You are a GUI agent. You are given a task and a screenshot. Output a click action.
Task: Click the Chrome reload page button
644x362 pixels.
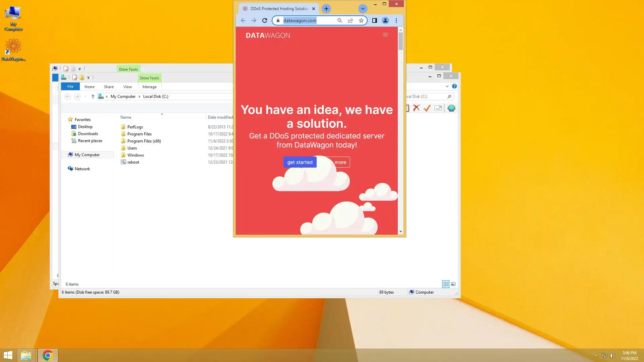pos(265,20)
